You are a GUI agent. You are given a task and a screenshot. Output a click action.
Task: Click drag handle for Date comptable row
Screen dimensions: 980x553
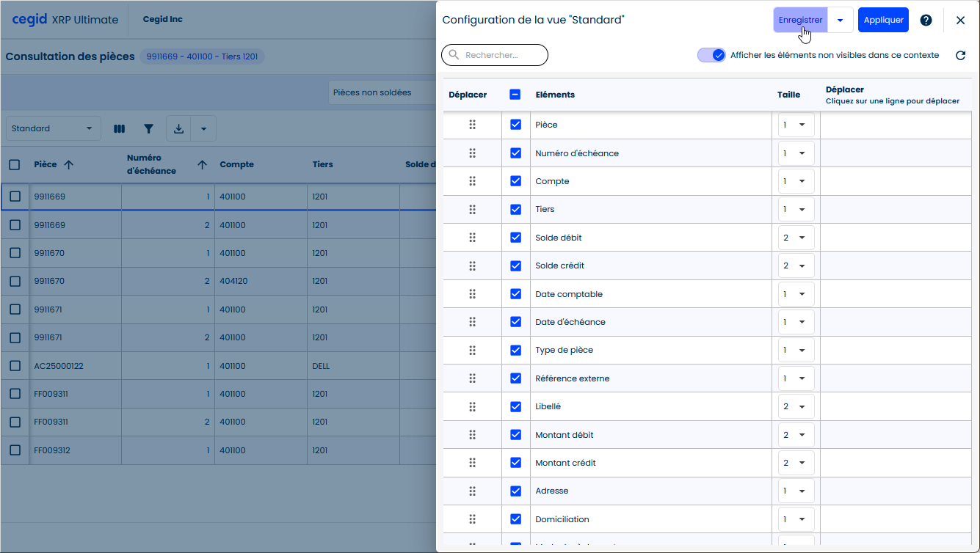[472, 294]
